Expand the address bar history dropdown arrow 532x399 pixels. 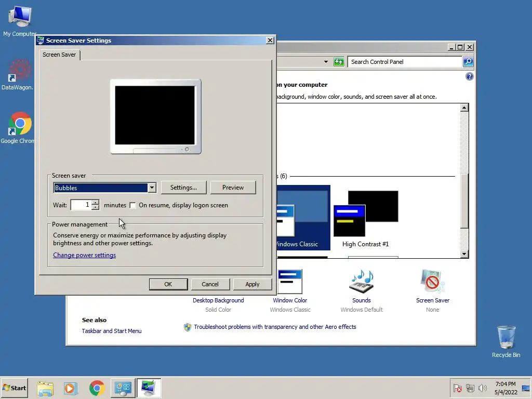pos(326,62)
